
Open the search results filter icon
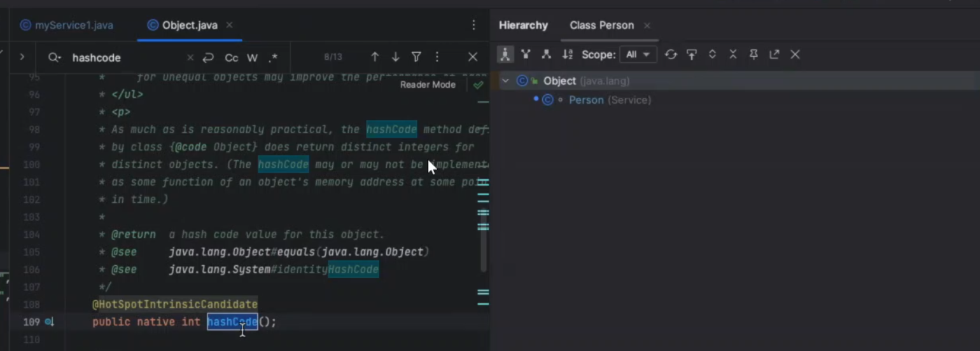click(416, 57)
